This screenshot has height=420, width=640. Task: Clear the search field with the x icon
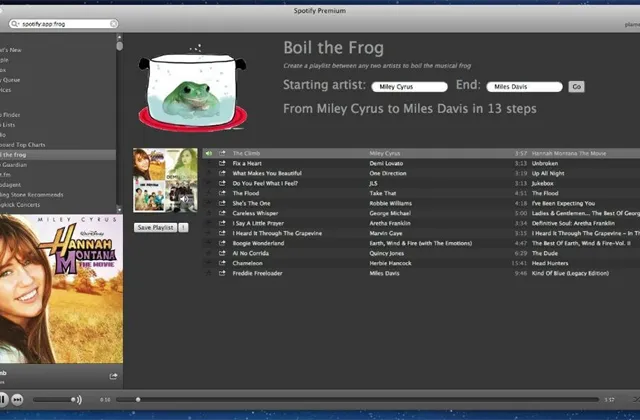tap(113, 24)
